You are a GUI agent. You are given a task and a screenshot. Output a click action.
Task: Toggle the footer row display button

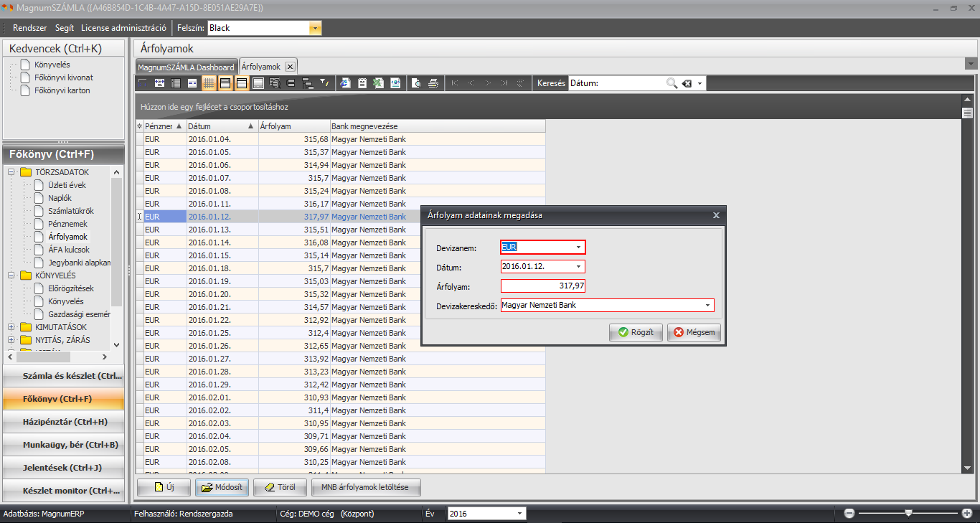tap(258, 83)
